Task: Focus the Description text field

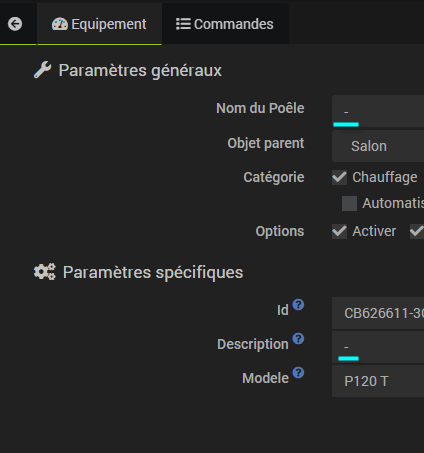Action: pyautogui.click(x=378, y=347)
